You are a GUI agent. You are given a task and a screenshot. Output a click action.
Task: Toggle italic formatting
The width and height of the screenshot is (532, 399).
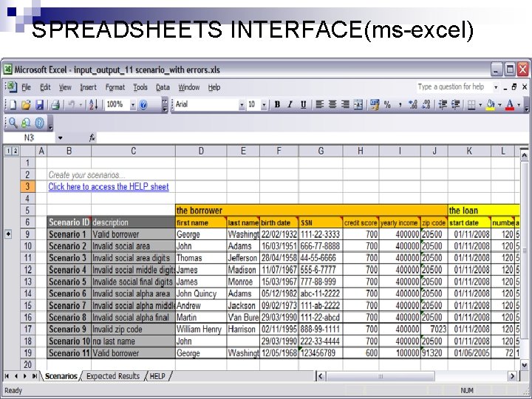click(x=290, y=104)
